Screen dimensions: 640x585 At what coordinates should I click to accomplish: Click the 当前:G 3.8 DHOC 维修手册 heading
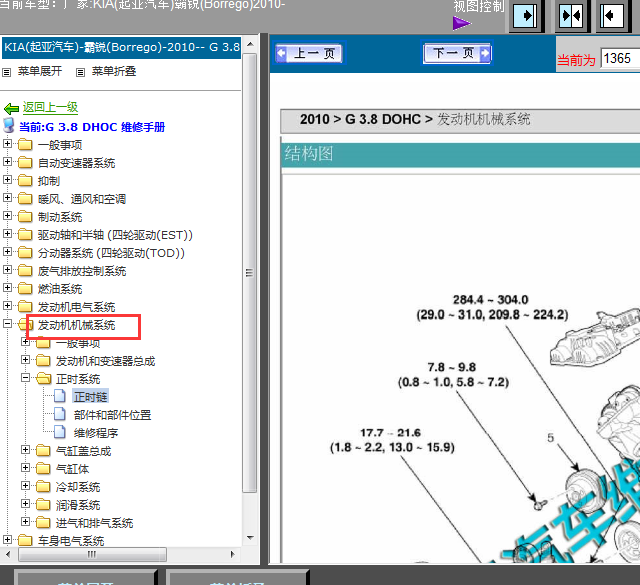pos(92,127)
